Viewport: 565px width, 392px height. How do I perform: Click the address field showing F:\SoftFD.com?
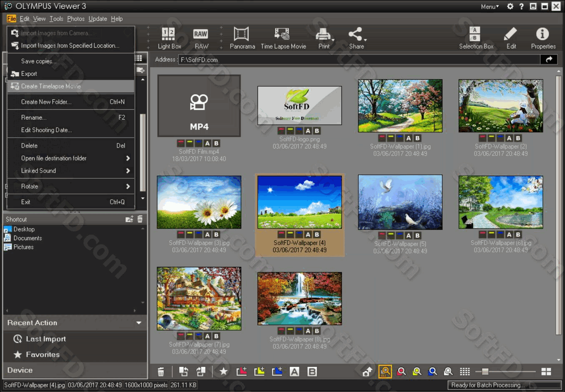(359, 60)
